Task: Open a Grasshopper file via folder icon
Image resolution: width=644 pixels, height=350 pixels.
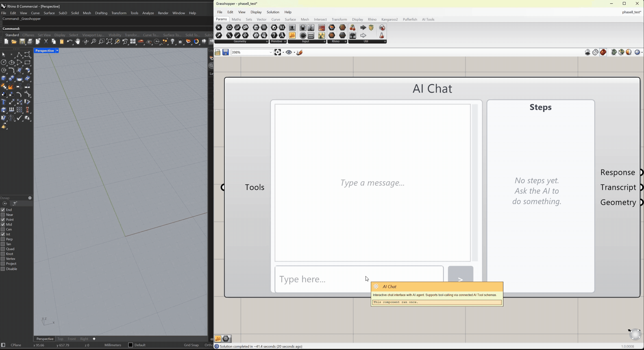Action: point(217,52)
